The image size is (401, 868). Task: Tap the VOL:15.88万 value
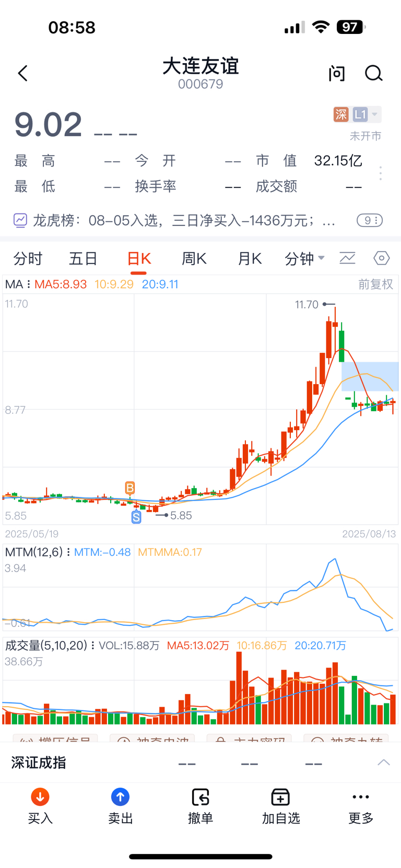click(129, 646)
